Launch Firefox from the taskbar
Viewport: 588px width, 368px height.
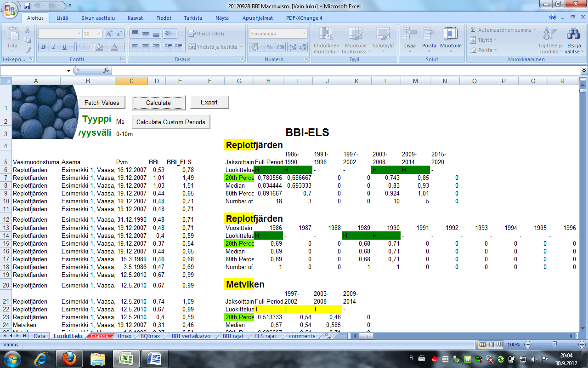pos(69,358)
